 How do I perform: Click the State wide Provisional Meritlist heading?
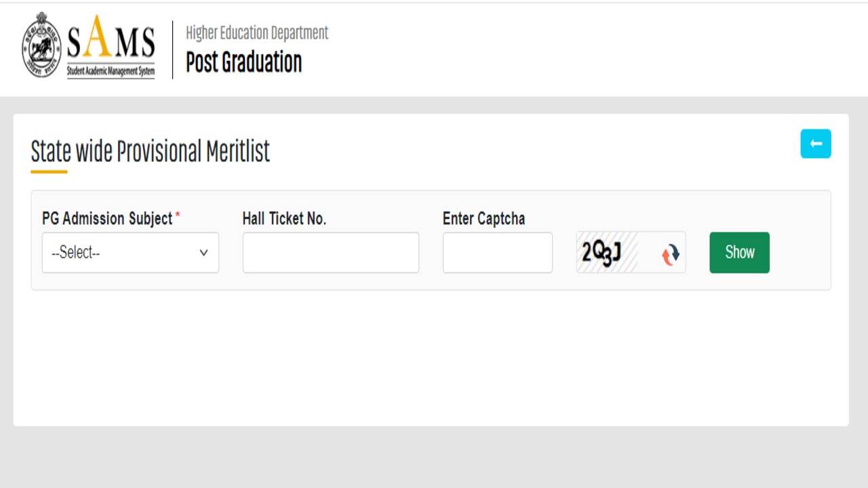coord(151,151)
